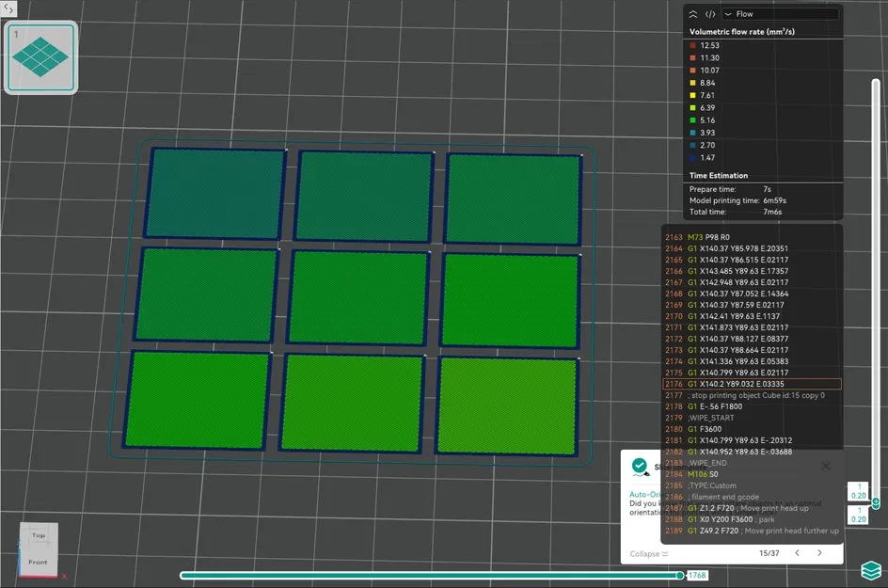
Task: Click the 2.70 flow rate legend entry
Action: [703, 145]
